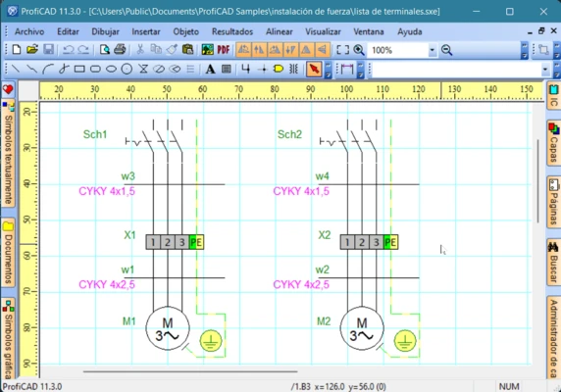Screen dimensions: 561x392
Task: Open the Alinear menu
Action: 280,31
